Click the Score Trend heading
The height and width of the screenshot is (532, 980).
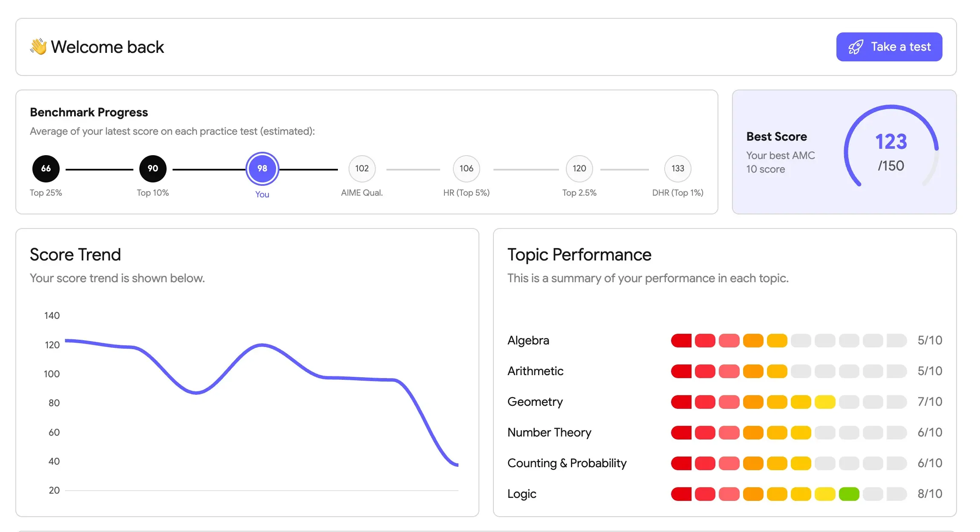pyautogui.click(x=75, y=254)
